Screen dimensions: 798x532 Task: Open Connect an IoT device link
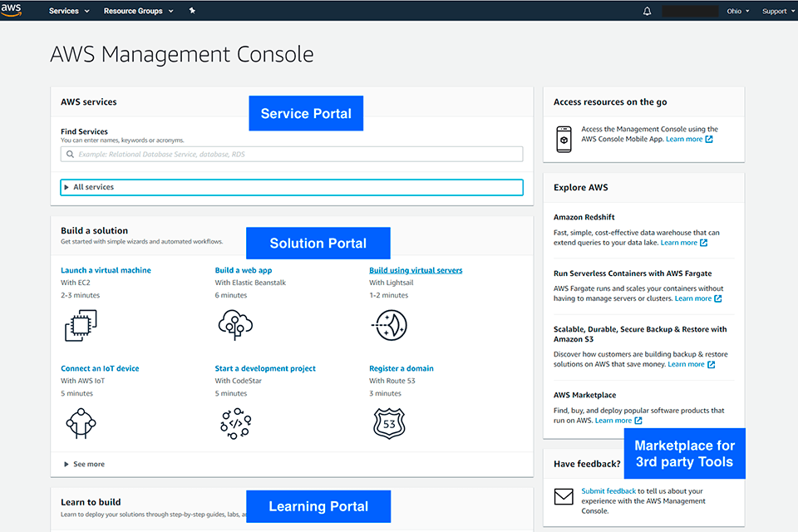click(x=100, y=368)
